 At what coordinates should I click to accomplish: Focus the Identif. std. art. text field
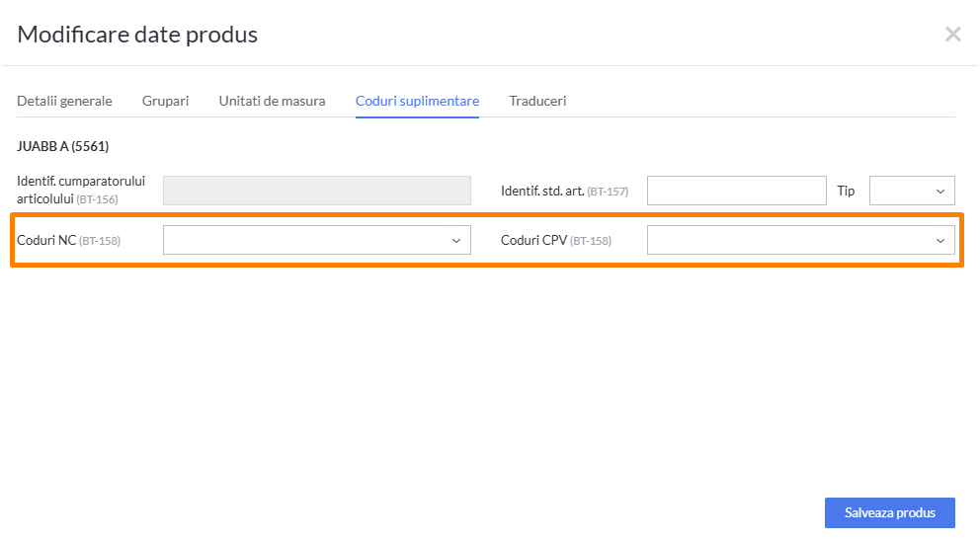736,191
